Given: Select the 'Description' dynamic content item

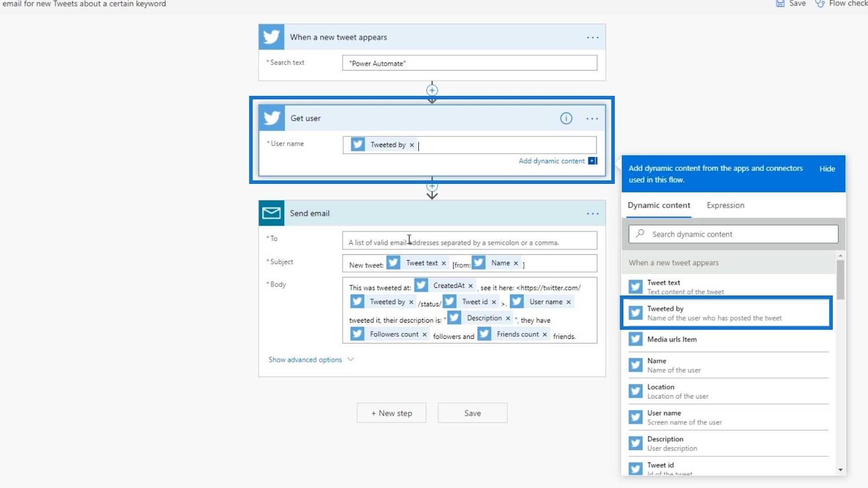Looking at the screenshot, I should [729, 444].
